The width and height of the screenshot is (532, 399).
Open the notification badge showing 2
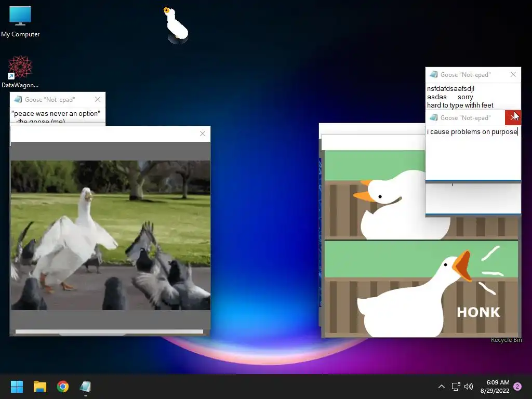coord(517,387)
